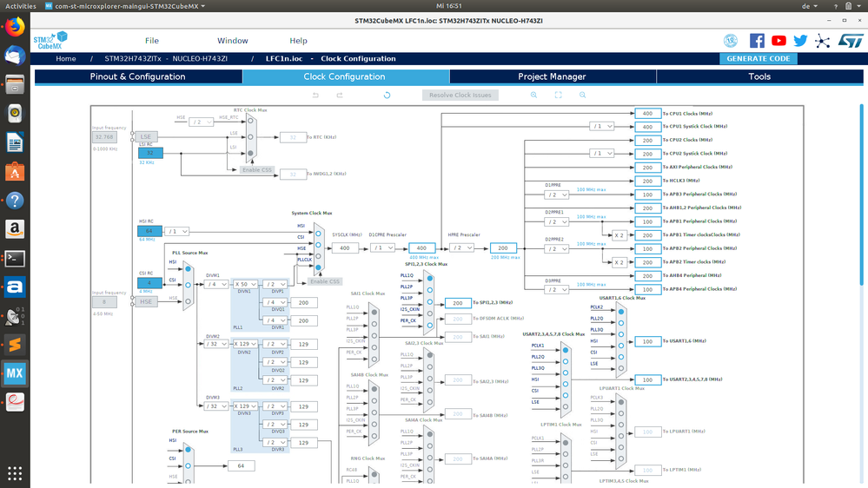This screenshot has height=488, width=868.
Task: Open Sublime Text from the dock
Action: click(x=15, y=345)
